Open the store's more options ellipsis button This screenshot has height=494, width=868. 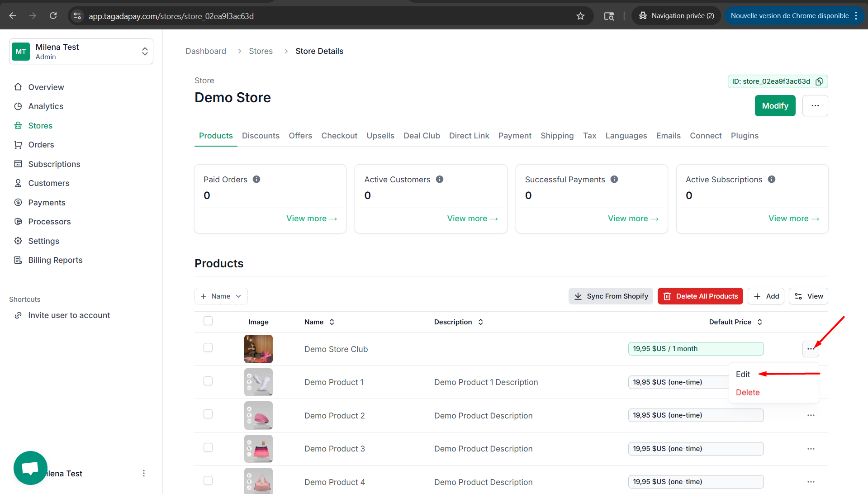point(815,106)
